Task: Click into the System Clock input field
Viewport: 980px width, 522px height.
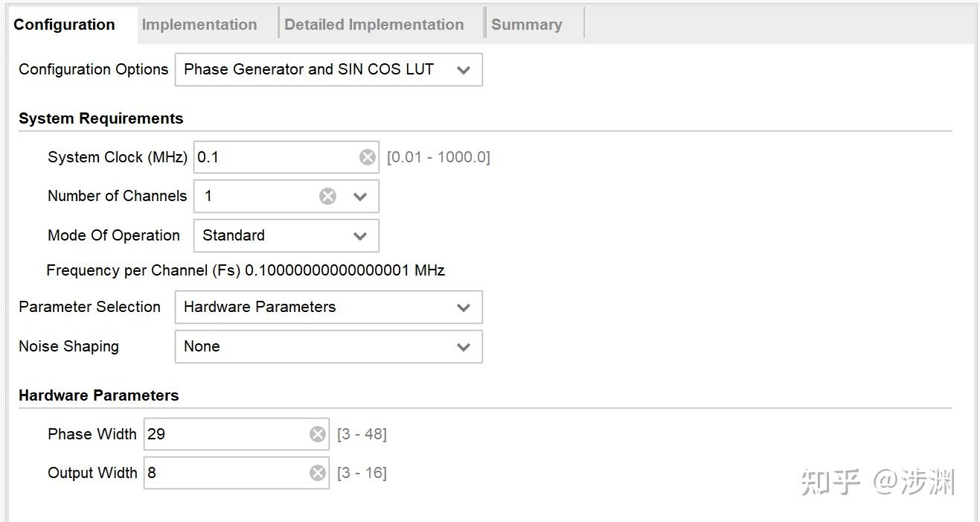Action: point(275,157)
